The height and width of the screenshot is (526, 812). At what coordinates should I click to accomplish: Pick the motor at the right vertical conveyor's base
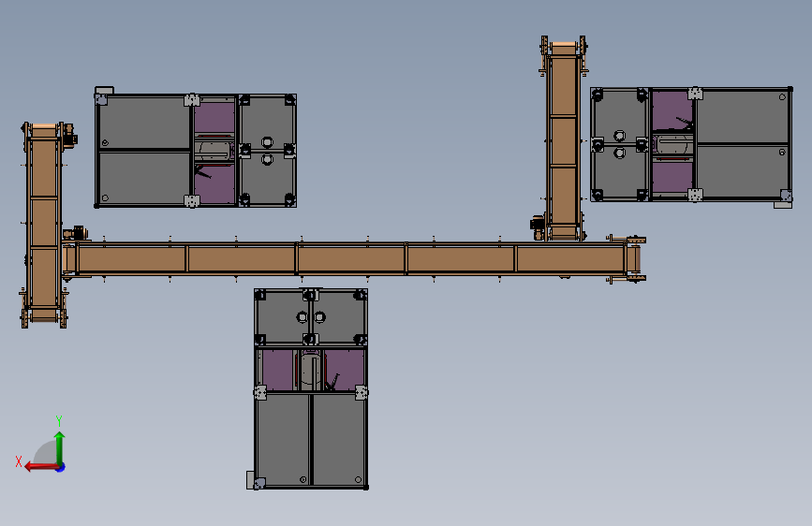click(x=538, y=227)
